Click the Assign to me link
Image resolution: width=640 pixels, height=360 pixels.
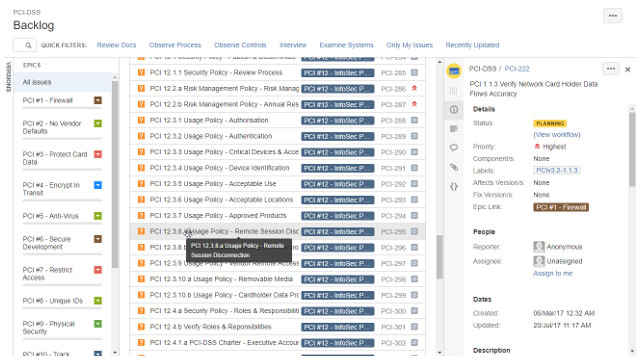tap(553, 273)
